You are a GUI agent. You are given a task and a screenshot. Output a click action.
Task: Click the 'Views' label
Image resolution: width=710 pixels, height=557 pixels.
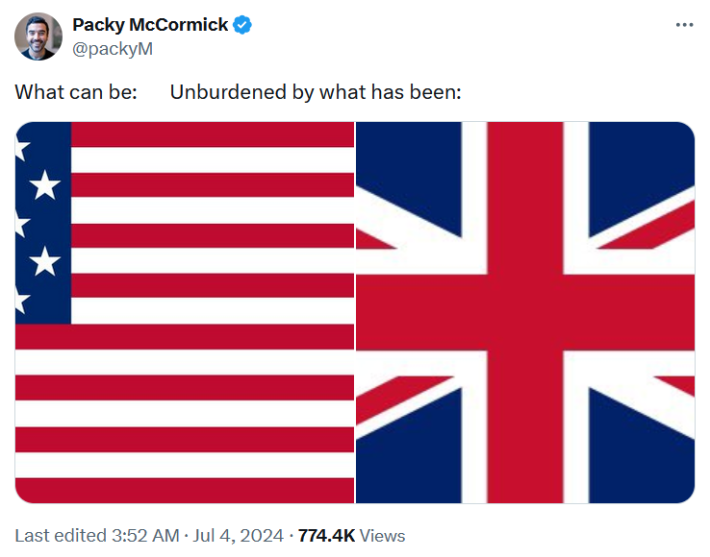pos(383,535)
